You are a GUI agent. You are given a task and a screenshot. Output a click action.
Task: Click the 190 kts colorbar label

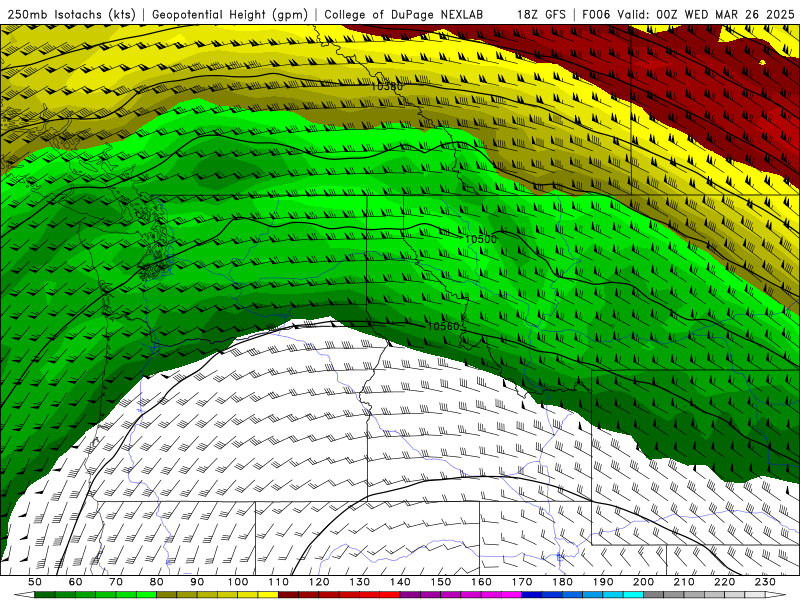(603, 582)
